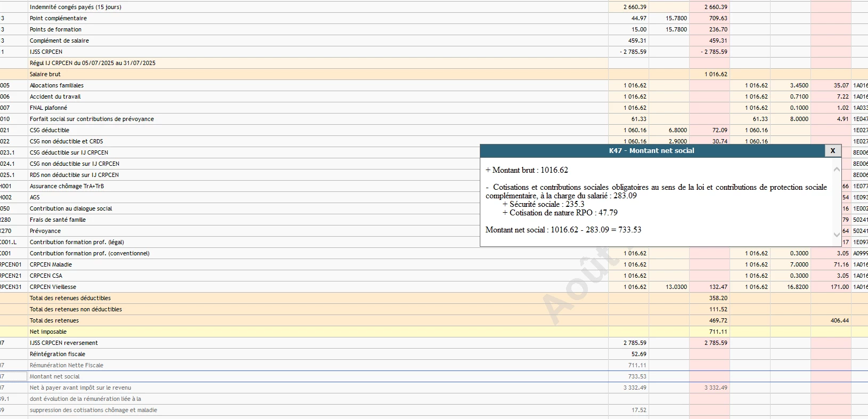868x419 pixels.
Task: Select 'Contribution au dialogue social' line
Action: click(71, 208)
